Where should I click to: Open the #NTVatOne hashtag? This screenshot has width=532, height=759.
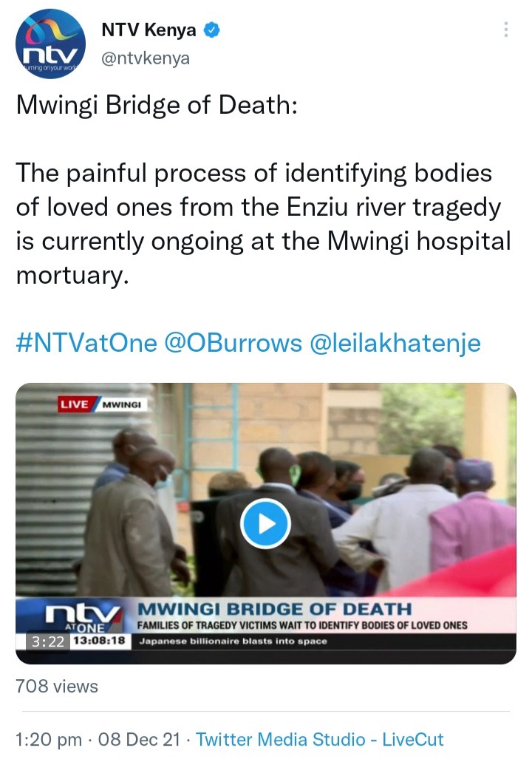point(86,343)
